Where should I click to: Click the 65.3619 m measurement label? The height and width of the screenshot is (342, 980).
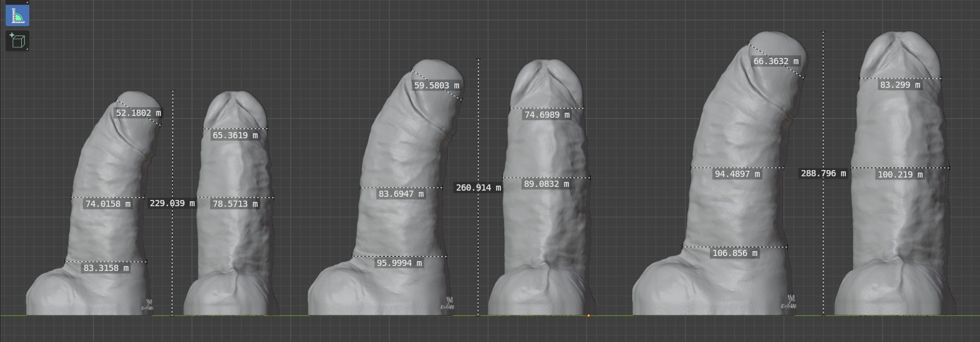(235, 135)
